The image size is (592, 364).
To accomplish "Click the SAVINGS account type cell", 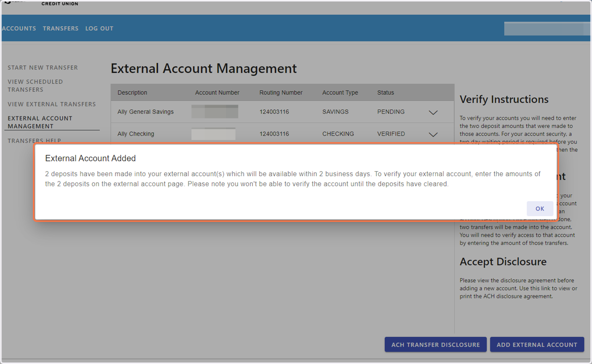I will tap(335, 112).
